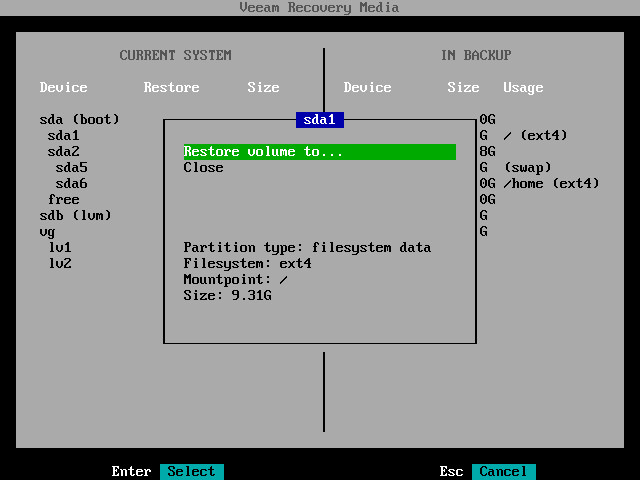Select the sda6 partition row
640x480 pixels.
click(x=71, y=184)
